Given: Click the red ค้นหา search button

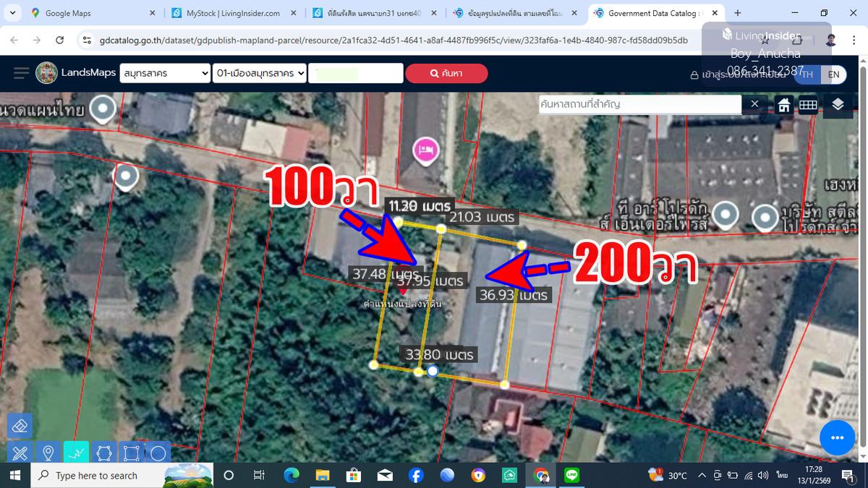Looking at the screenshot, I should [x=446, y=73].
